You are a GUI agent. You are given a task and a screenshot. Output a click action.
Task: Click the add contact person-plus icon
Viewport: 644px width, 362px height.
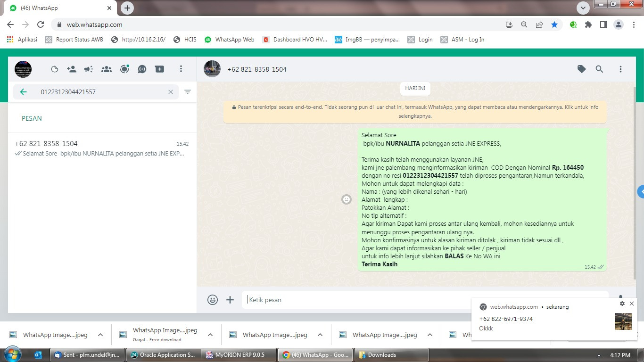[x=72, y=69]
